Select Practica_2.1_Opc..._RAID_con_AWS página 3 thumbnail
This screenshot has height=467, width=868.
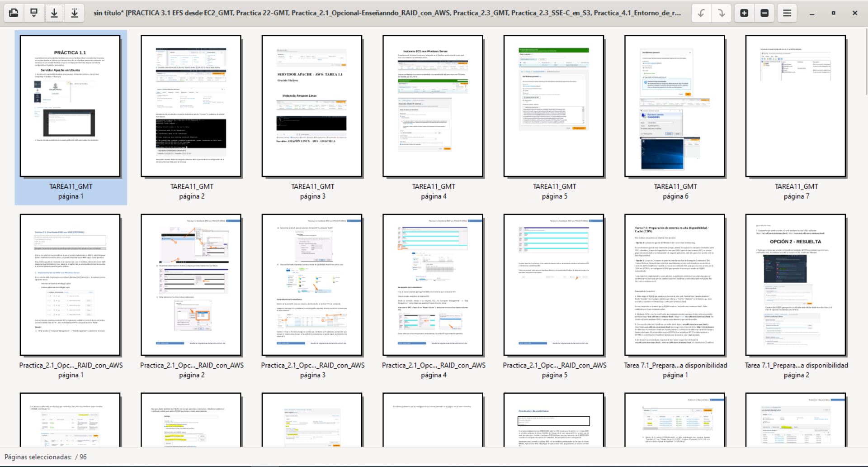[x=312, y=285]
